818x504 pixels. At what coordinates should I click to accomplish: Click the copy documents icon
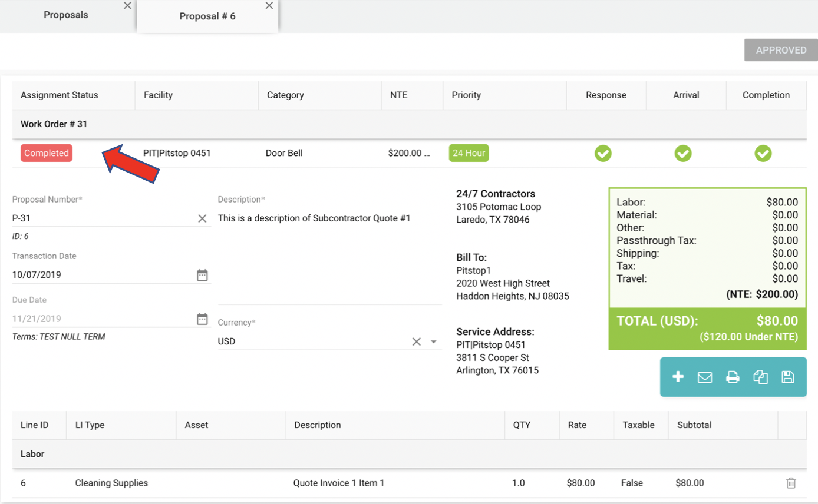pos(760,377)
